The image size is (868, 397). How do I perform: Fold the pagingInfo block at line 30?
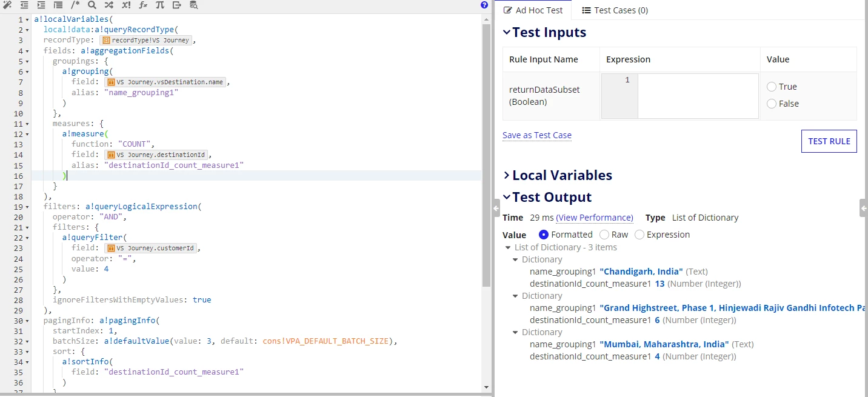(x=28, y=321)
